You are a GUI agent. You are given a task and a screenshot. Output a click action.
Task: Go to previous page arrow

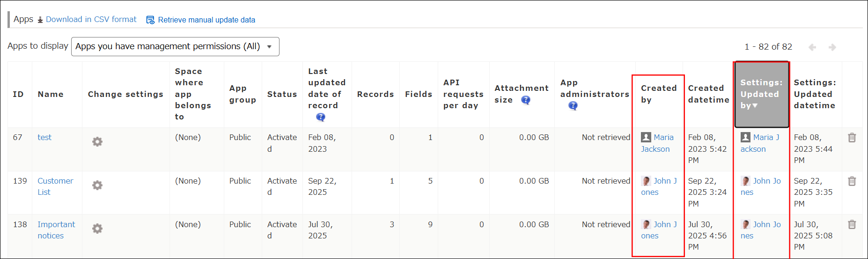pyautogui.click(x=812, y=47)
